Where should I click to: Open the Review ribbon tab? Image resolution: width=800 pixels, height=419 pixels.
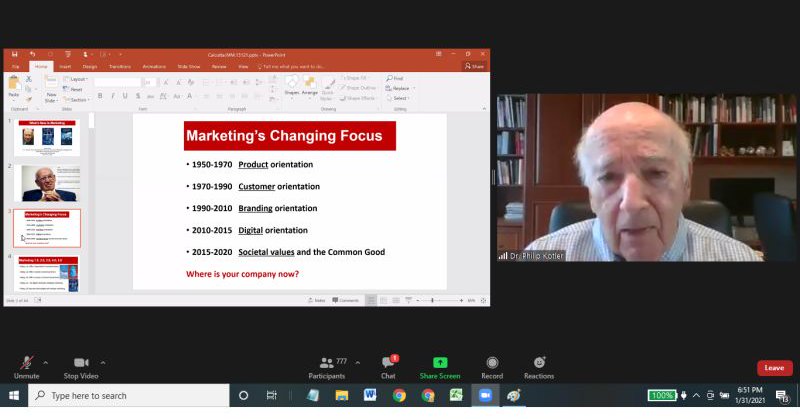[x=219, y=66]
